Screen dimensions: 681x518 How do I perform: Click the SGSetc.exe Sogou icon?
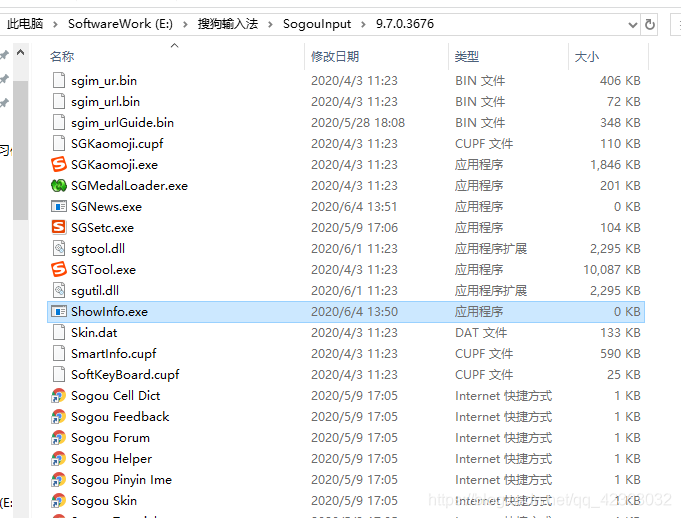[x=59, y=227]
